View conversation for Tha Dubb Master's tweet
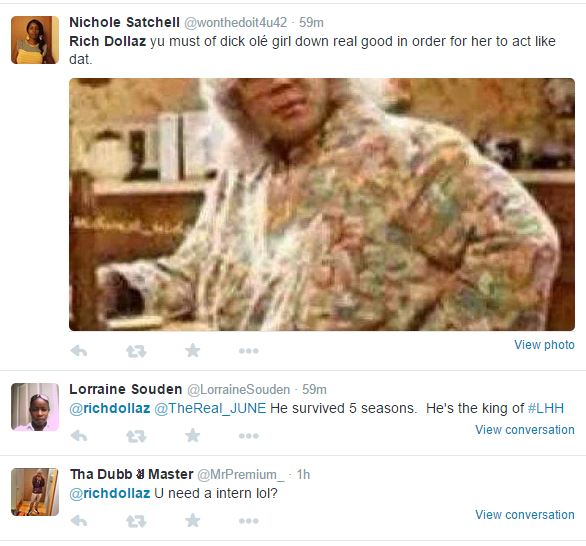The width and height of the screenshot is (586, 546). [525, 515]
